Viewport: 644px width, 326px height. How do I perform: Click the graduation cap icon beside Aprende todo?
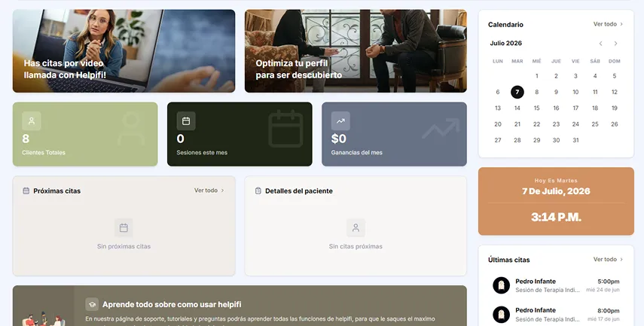[x=92, y=304]
